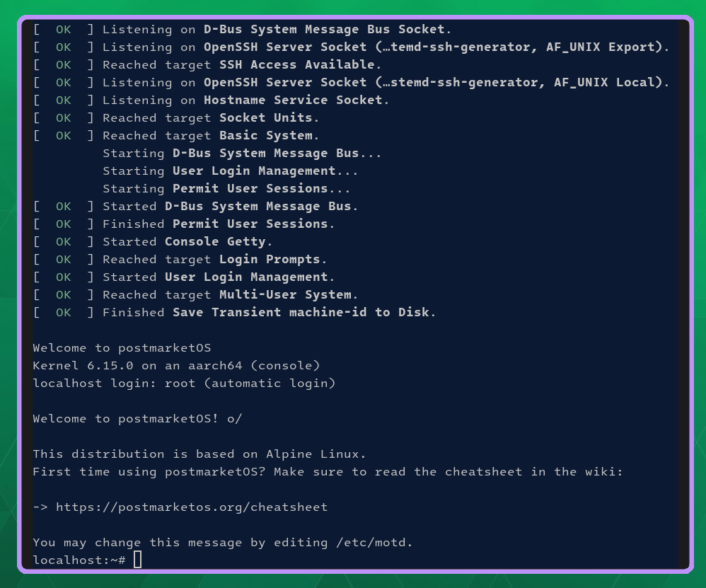The width and height of the screenshot is (706, 588).
Task: Select the Login Prompts target text
Action: pyautogui.click(x=270, y=260)
